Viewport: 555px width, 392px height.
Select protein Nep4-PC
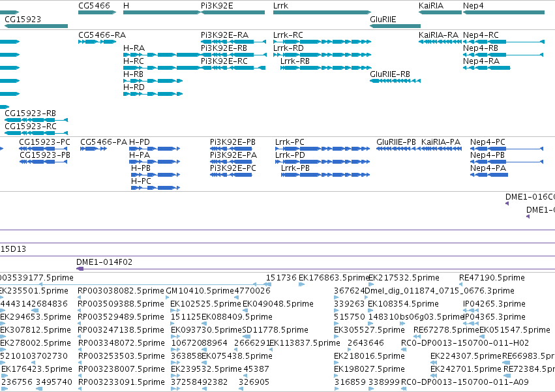[x=507, y=149]
